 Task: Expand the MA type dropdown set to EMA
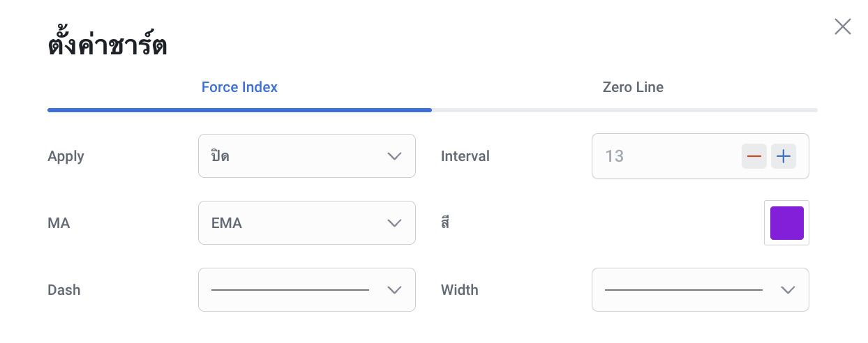[293, 223]
